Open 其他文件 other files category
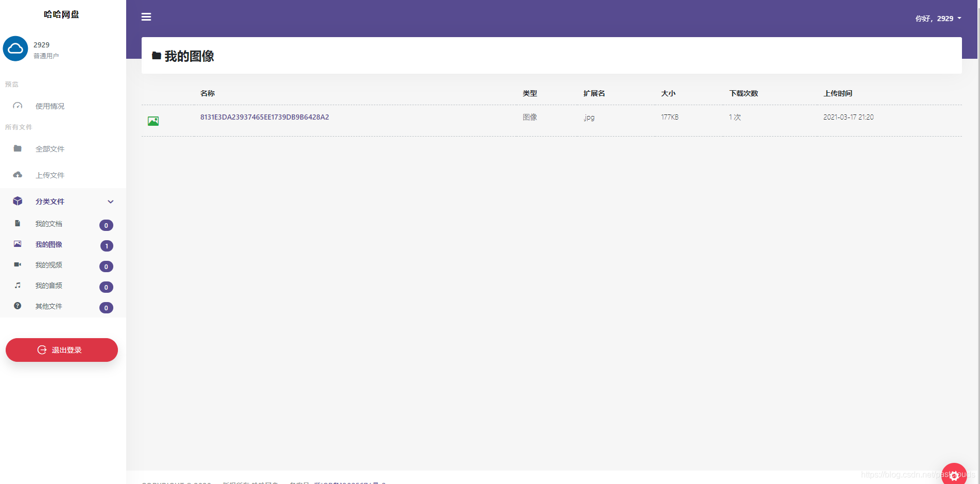The width and height of the screenshot is (980, 484). click(49, 306)
